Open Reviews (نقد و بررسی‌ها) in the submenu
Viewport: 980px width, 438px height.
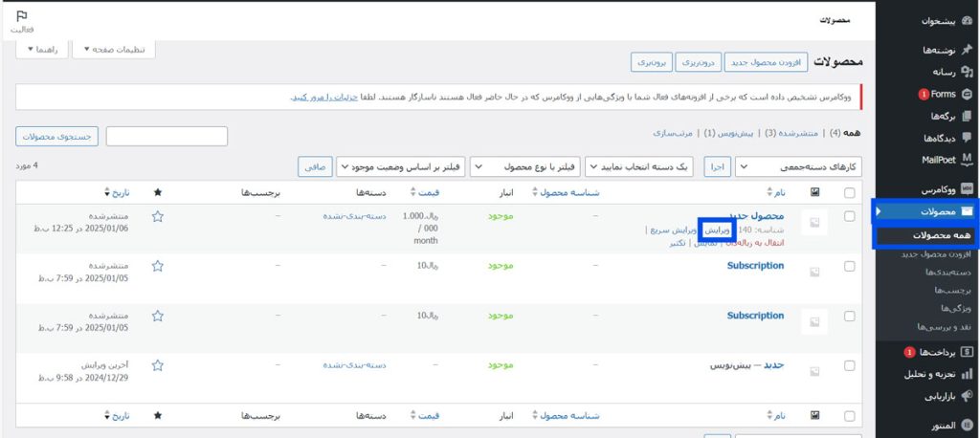pos(945,327)
